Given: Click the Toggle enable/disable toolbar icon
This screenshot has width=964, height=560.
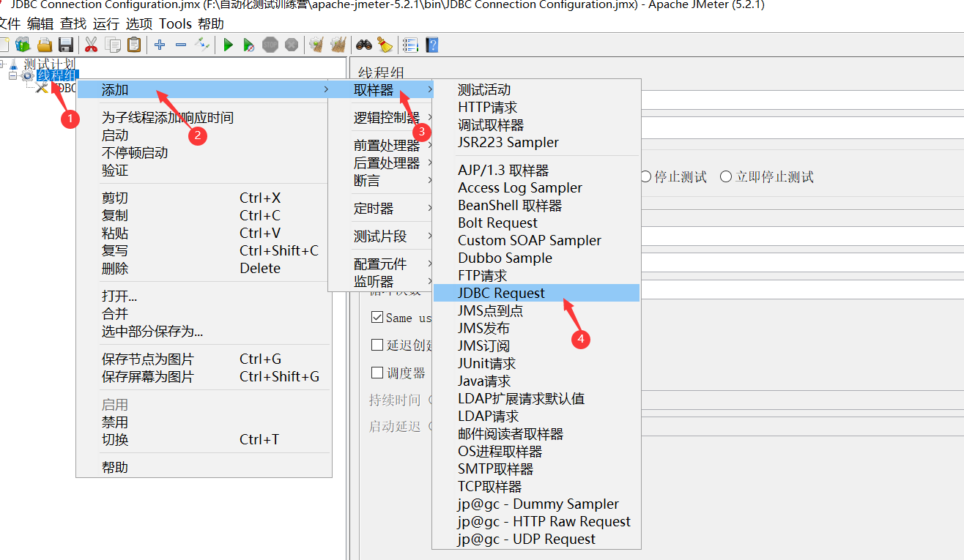Looking at the screenshot, I should 202,45.
